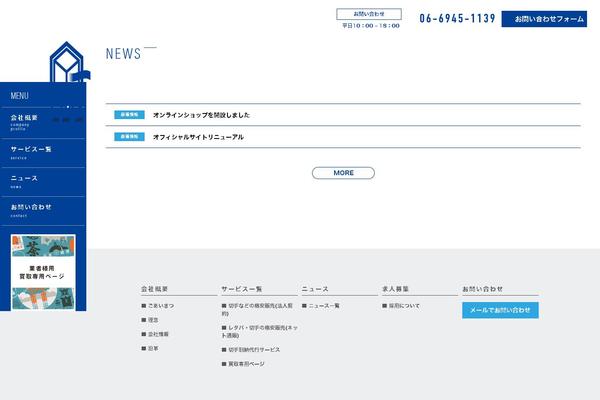Viewport: 600px width, 400px height.
Task: Click the 業者様用 買取専用ページ sidebar banner
Action: point(43,272)
